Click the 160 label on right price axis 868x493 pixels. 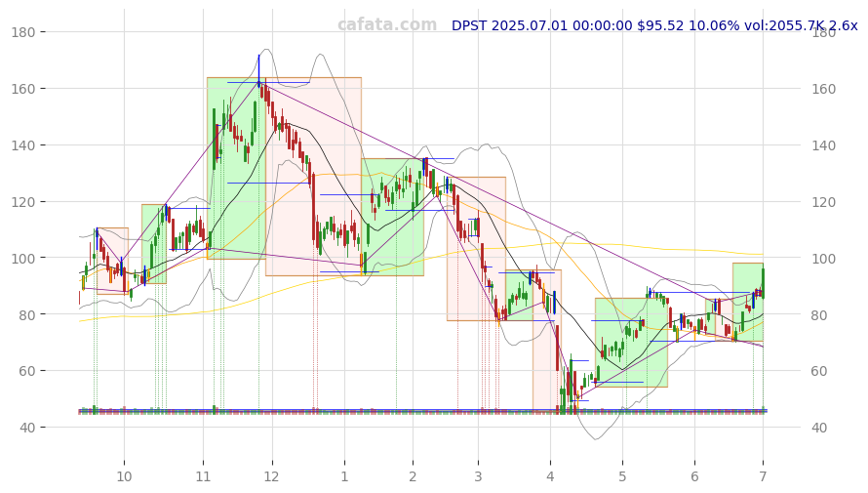coord(824,89)
